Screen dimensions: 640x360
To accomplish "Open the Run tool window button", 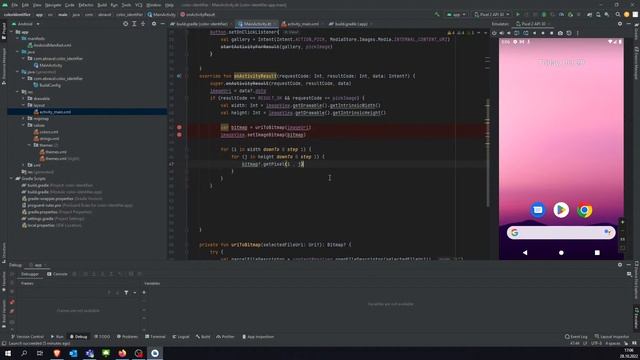I will coord(57,337).
